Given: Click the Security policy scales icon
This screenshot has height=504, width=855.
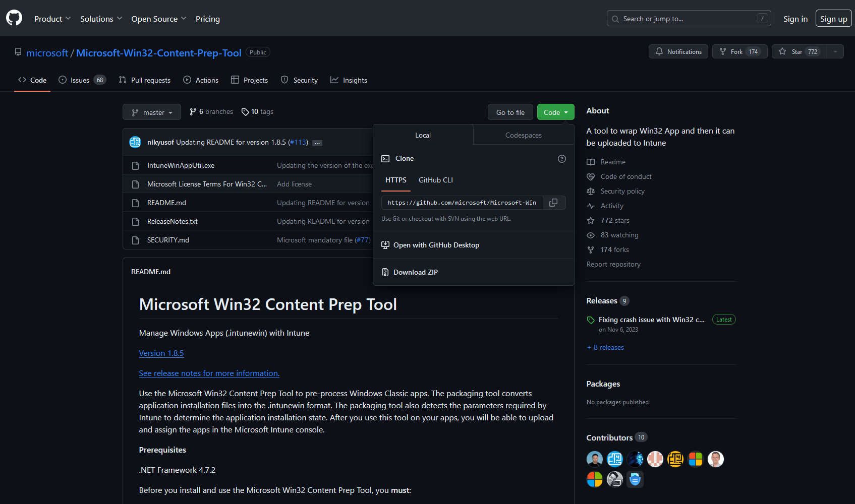Looking at the screenshot, I should click(591, 191).
